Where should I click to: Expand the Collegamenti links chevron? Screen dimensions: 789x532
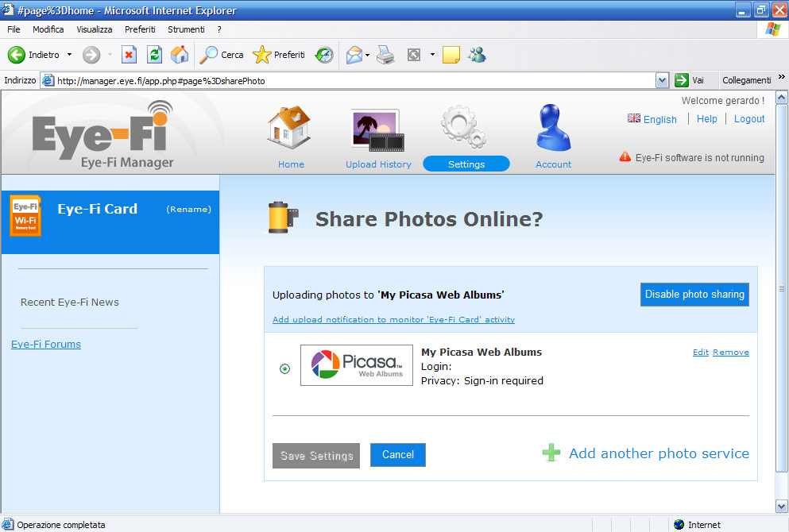(782, 77)
